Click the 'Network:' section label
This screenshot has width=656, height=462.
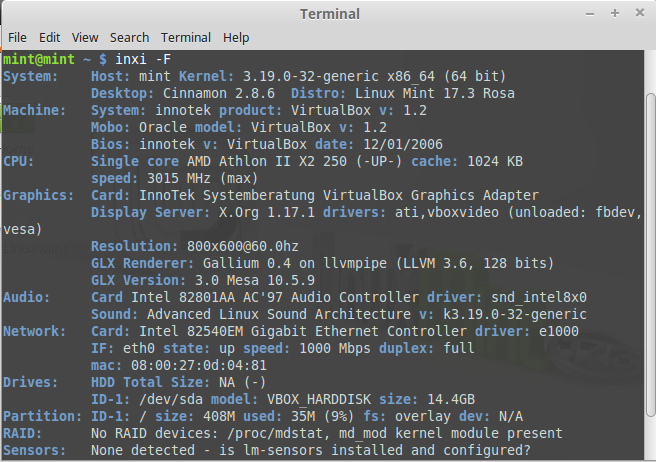coord(36,331)
